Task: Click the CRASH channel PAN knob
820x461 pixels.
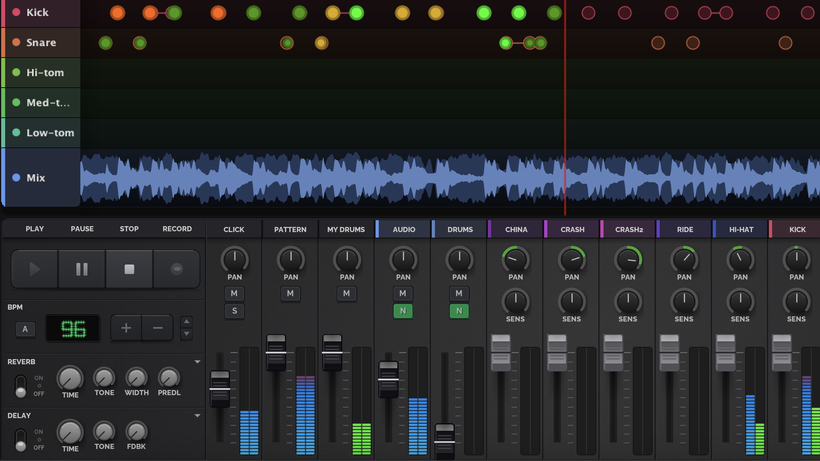Action: pos(572,259)
